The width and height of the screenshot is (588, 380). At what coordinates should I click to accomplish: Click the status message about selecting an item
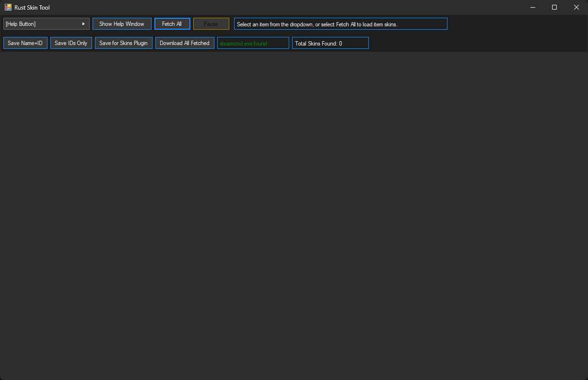tap(340, 23)
